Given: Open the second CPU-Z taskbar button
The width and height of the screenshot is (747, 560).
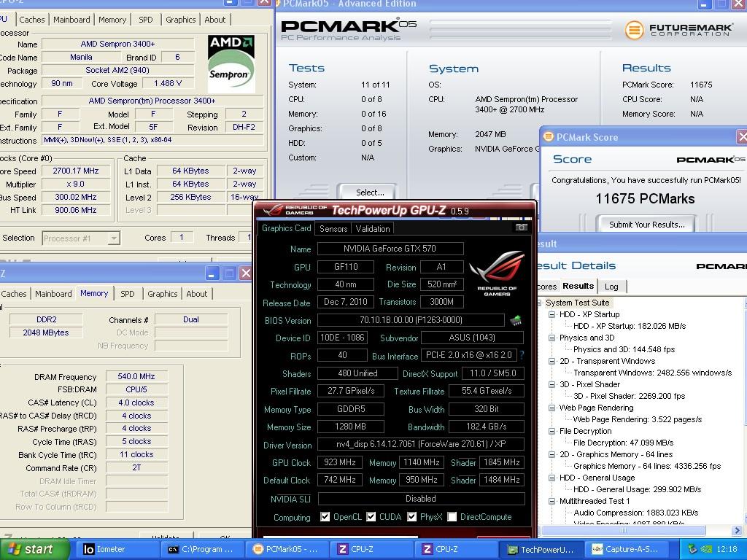Looking at the screenshot, I should click(x=456, y=550).
